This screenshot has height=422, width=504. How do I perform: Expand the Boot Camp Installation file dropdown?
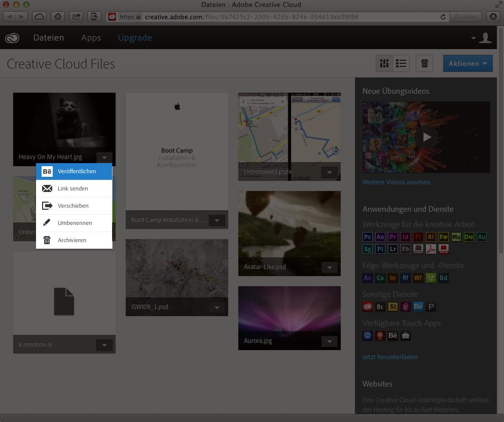[217, 220]
